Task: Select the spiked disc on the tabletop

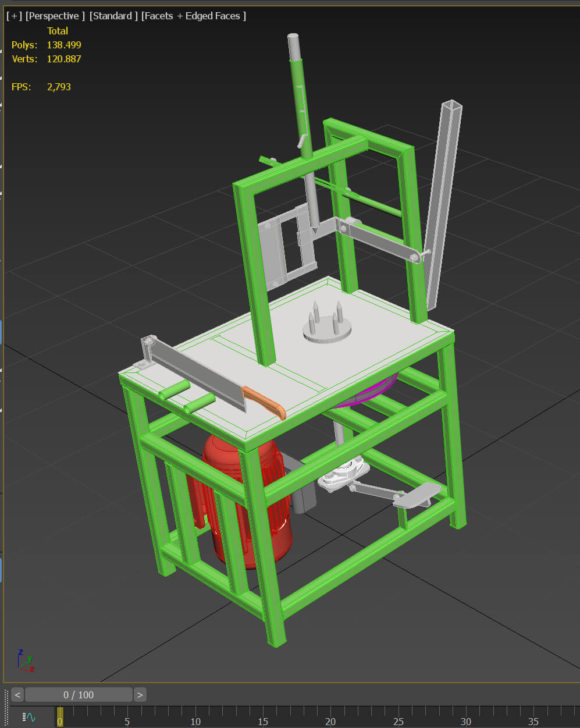Action: click(327, 329)
